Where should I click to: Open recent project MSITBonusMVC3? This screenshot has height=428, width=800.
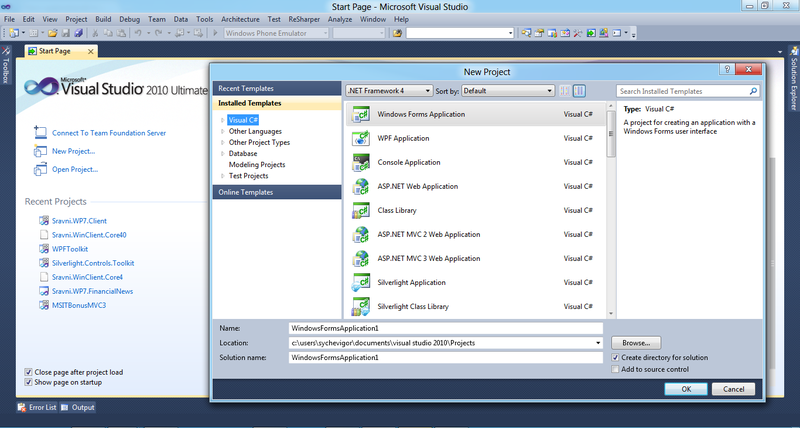(79, 306)
